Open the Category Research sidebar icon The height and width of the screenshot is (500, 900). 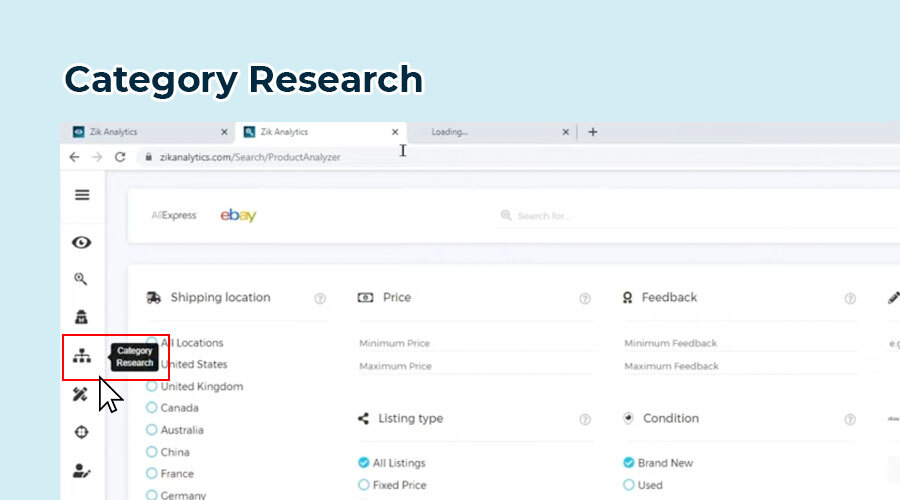click(x=82, y=356)
